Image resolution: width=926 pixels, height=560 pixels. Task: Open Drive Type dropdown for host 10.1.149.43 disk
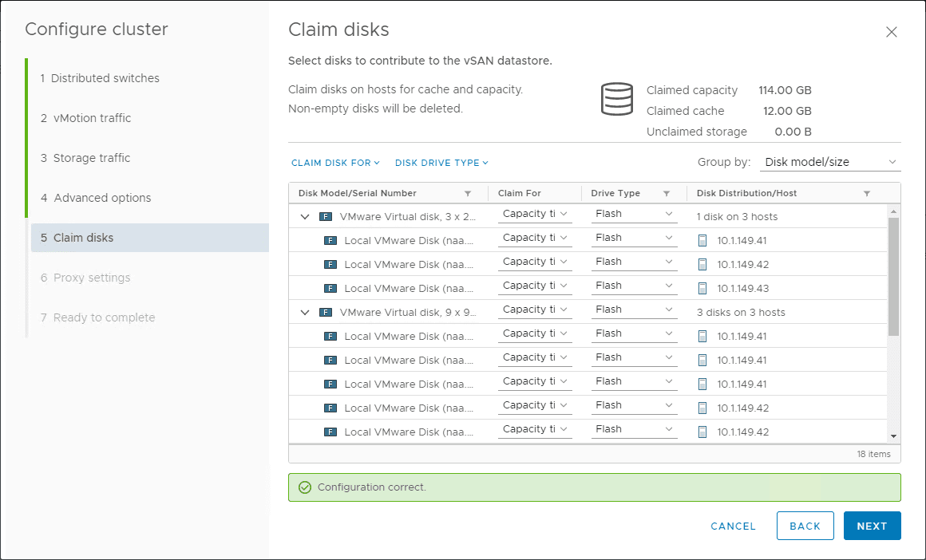pyautogui.click(x=635, y=286)
